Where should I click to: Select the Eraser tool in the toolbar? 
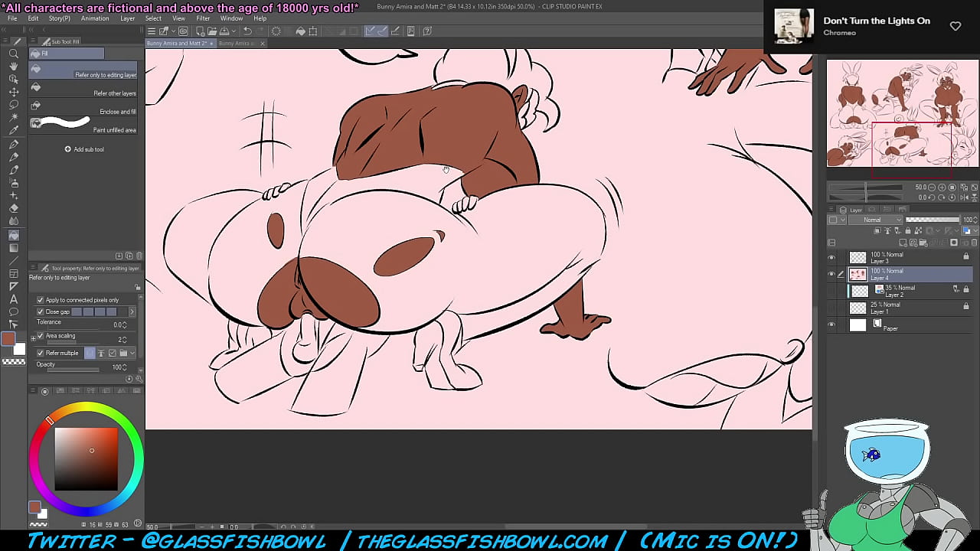tap(14, 209)
